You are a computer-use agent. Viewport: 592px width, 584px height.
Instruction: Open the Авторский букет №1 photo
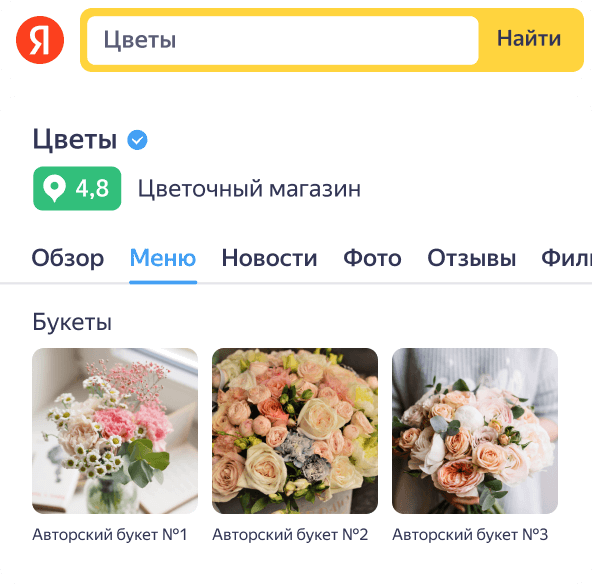(x=115, y=431)
